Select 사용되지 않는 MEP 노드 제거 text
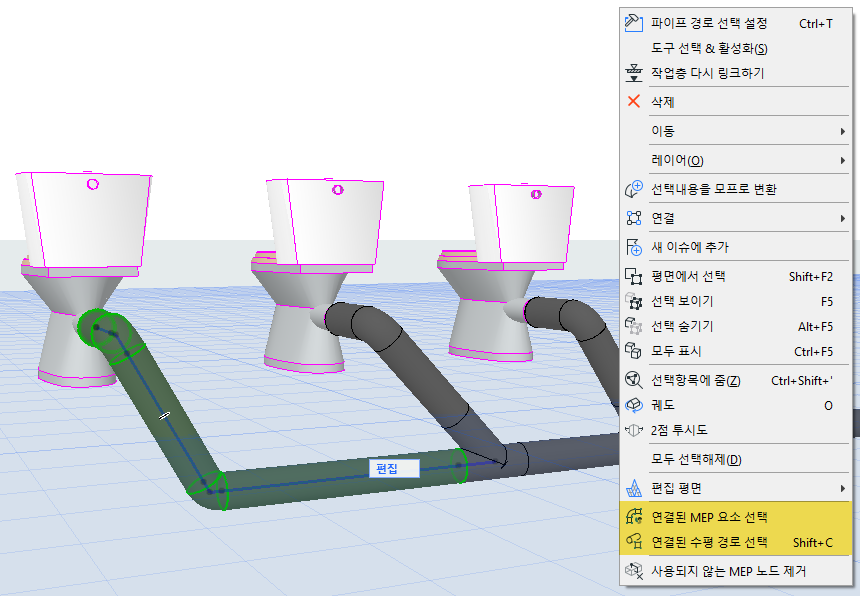 point(728,571)
